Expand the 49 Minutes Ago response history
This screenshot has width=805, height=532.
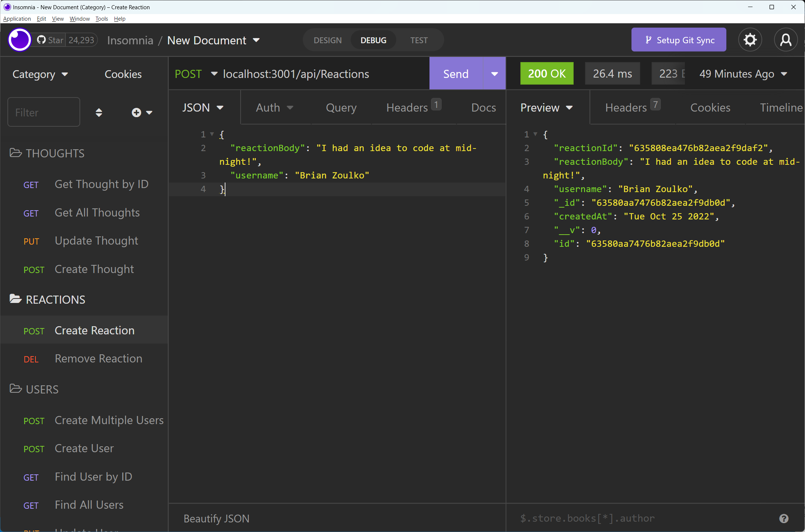[x=743, y=74]
